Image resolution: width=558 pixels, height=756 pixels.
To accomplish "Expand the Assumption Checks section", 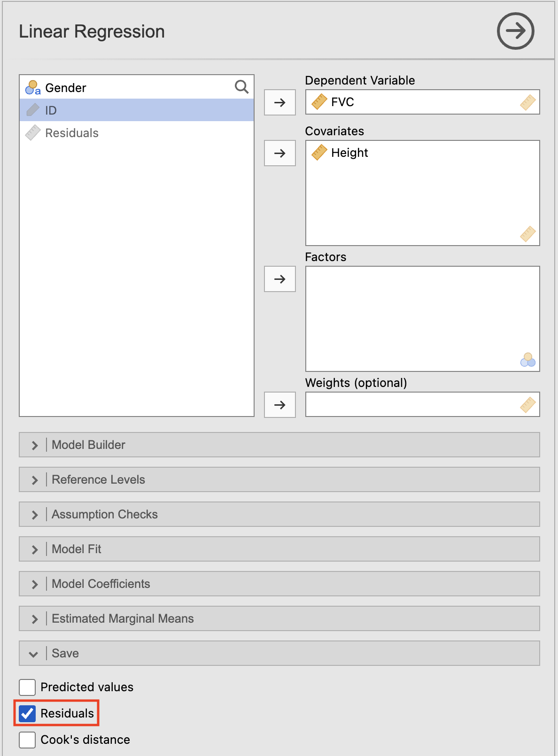I will [x=279, y=514].
